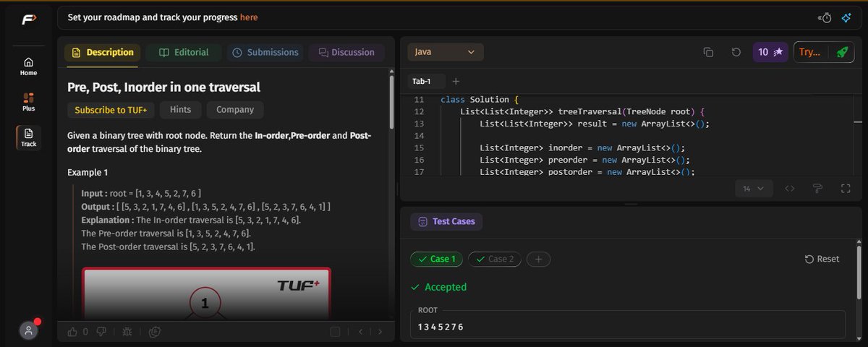Submit code with green rocket icon
868x347 pixels.
tap(841, 52)
